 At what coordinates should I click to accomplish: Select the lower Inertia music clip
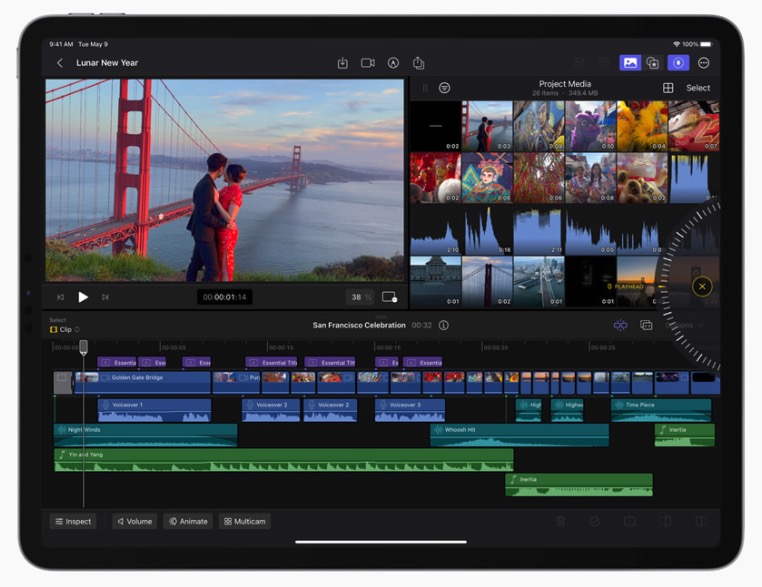coord(579,484)
